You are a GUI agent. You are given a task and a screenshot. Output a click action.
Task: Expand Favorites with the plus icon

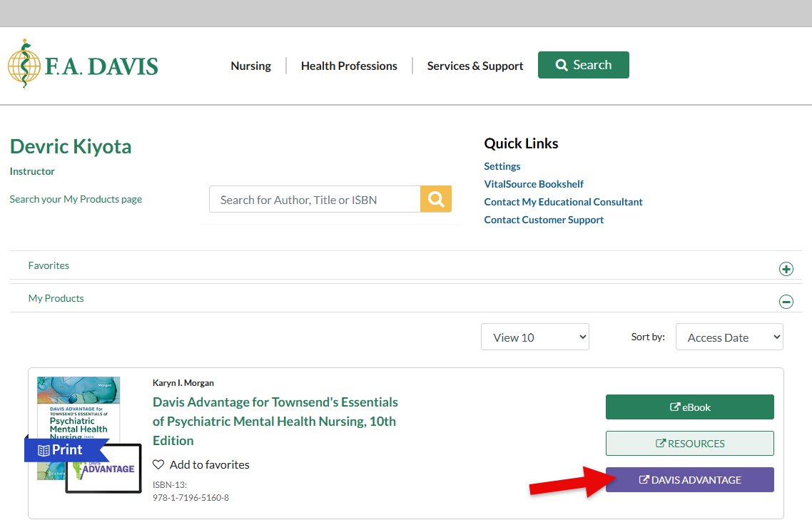coord(786,269)
